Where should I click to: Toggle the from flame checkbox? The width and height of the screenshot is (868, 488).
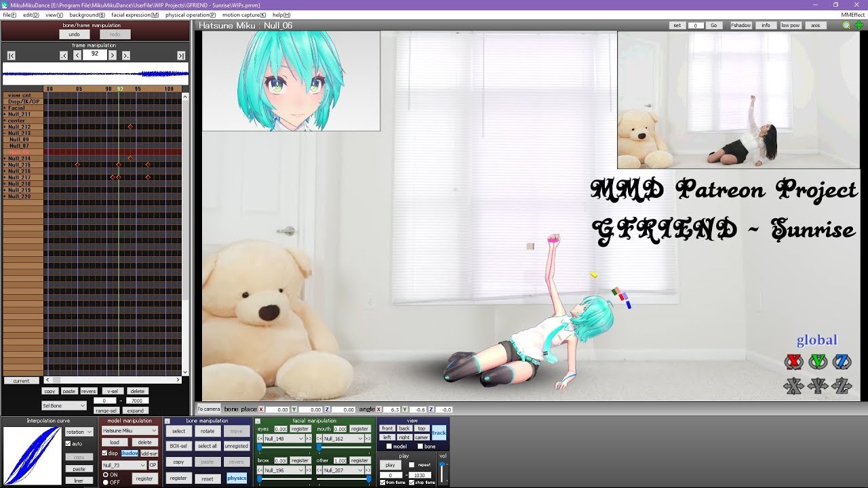tap(382, 482)
